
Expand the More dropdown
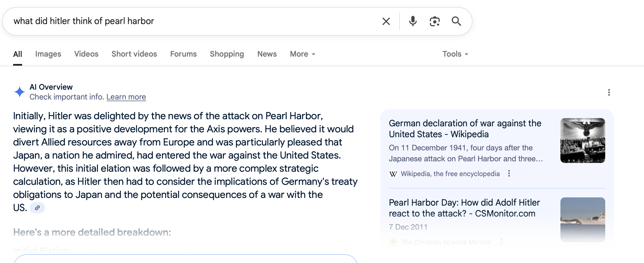point(303,54)
